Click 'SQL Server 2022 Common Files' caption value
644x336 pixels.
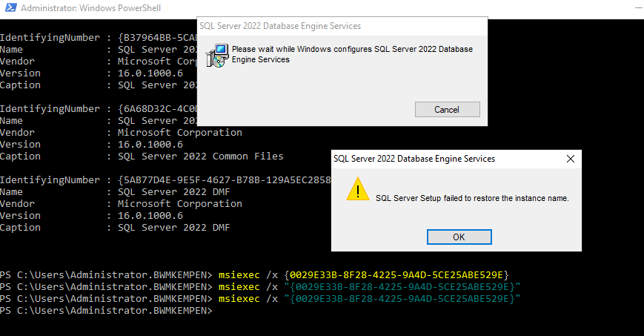(x=200, y=157)
